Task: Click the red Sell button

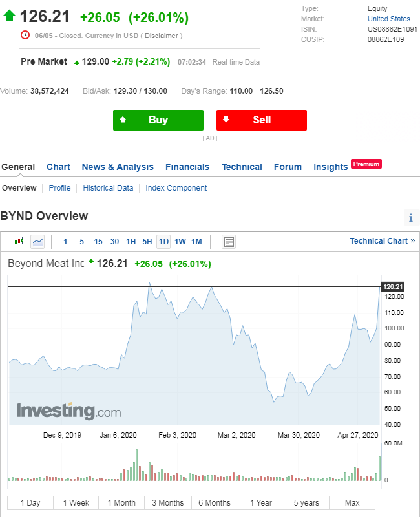Action: click(262, 120)
